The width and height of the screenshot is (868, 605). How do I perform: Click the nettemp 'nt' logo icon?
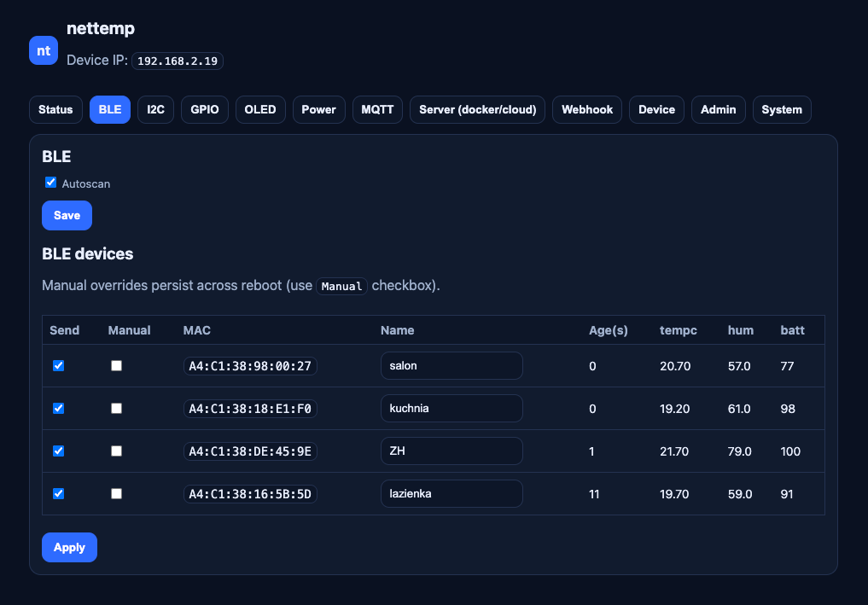click(x=44, y=50)
